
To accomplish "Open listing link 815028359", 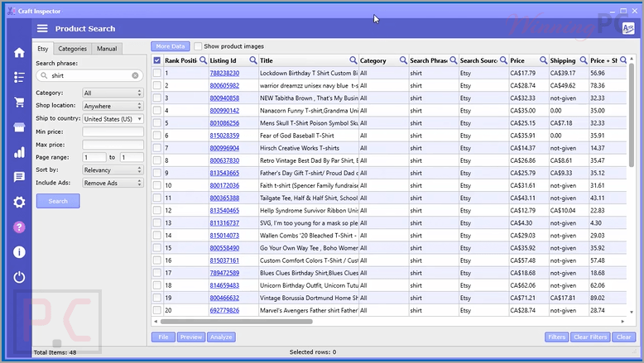I will (224, 136).
